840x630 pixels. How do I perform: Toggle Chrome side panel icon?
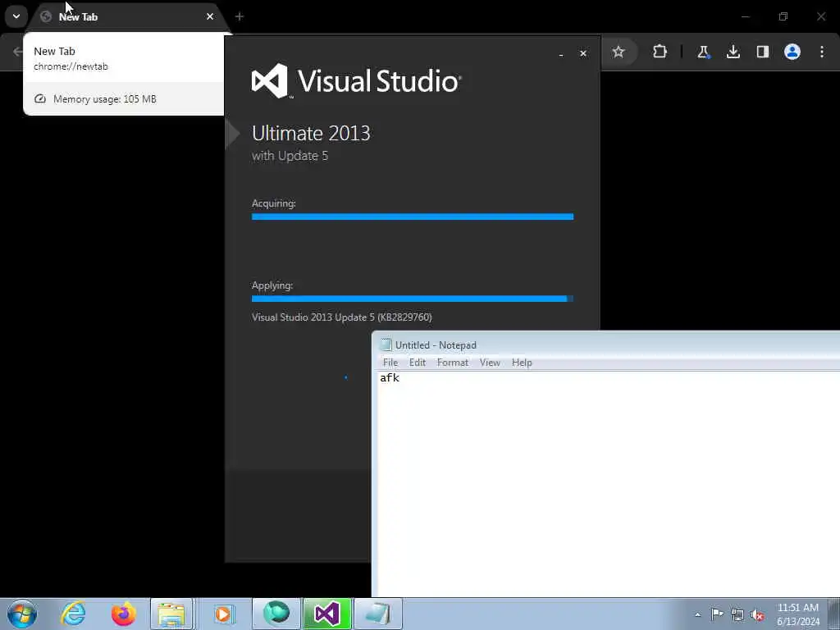click(763, 52)
